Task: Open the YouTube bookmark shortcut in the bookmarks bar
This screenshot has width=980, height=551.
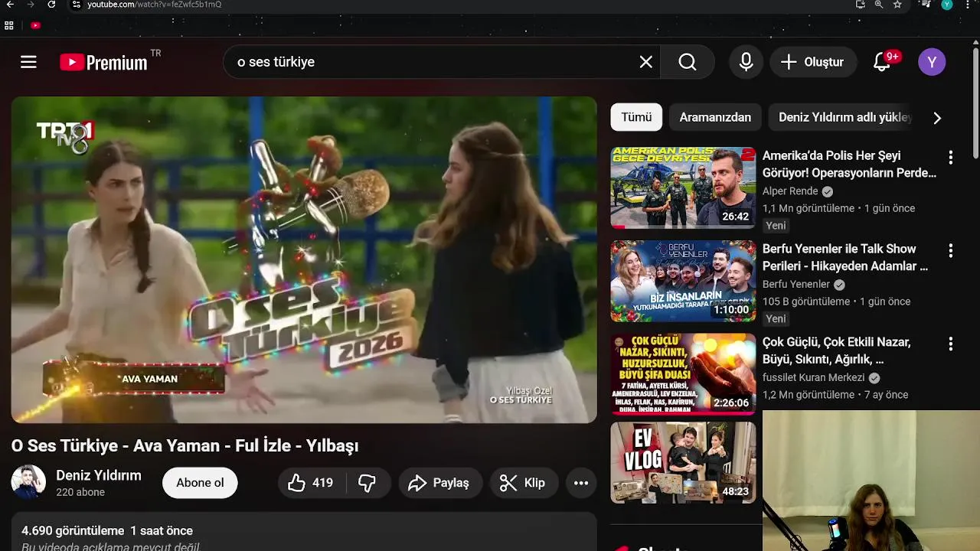Action: [35, 25]
